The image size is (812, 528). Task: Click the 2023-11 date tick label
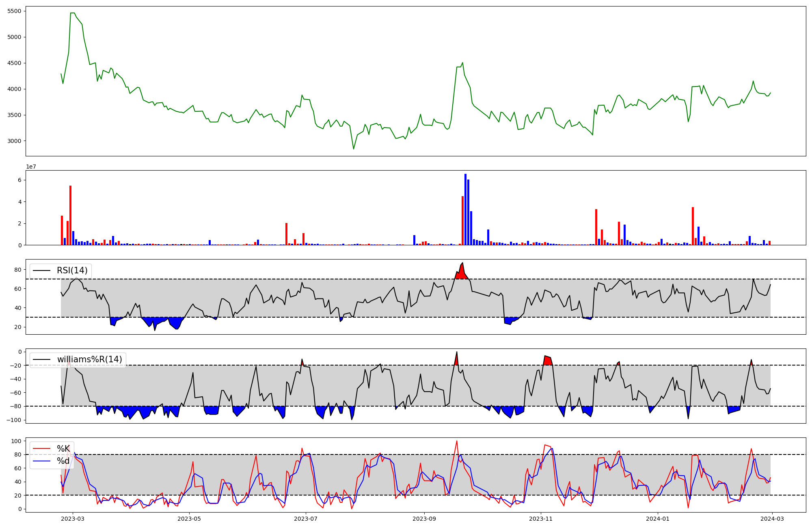click(x=541, y=519)
